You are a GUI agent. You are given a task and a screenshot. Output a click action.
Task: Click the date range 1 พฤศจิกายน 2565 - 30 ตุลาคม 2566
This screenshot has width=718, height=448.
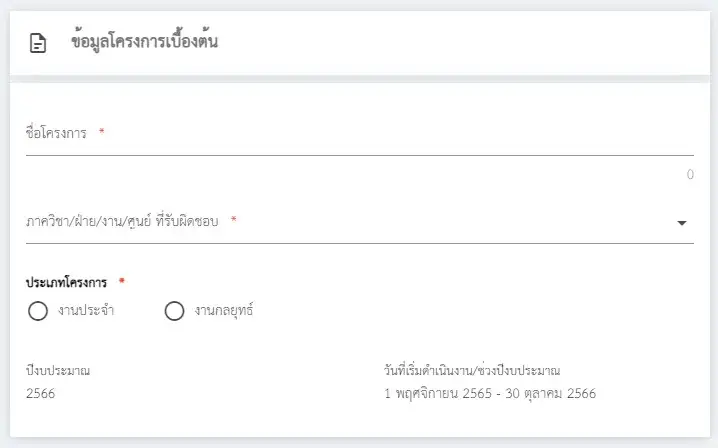point(489,393)
